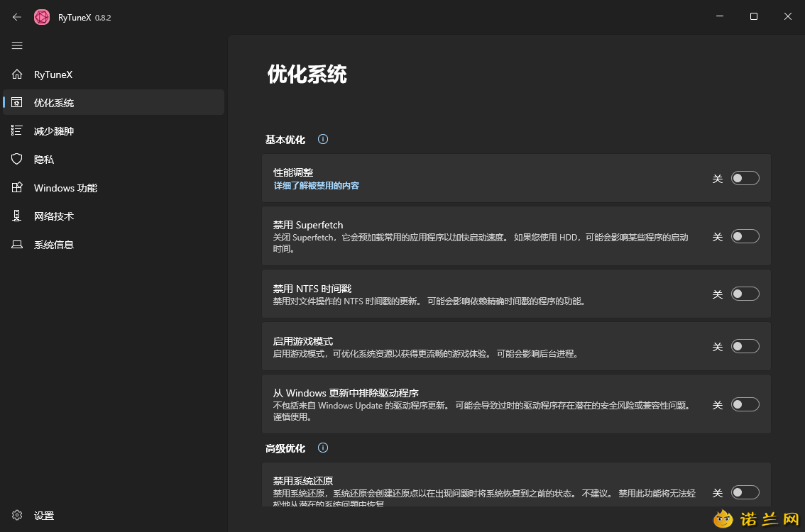Click the 设置 gear icon
This screenshot has width=805, height=532.
17,515
